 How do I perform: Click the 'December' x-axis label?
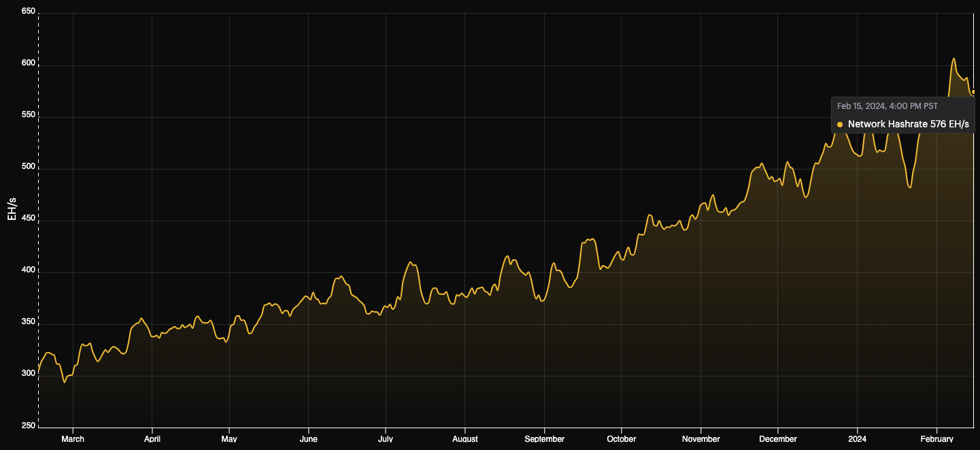(778, 439)
